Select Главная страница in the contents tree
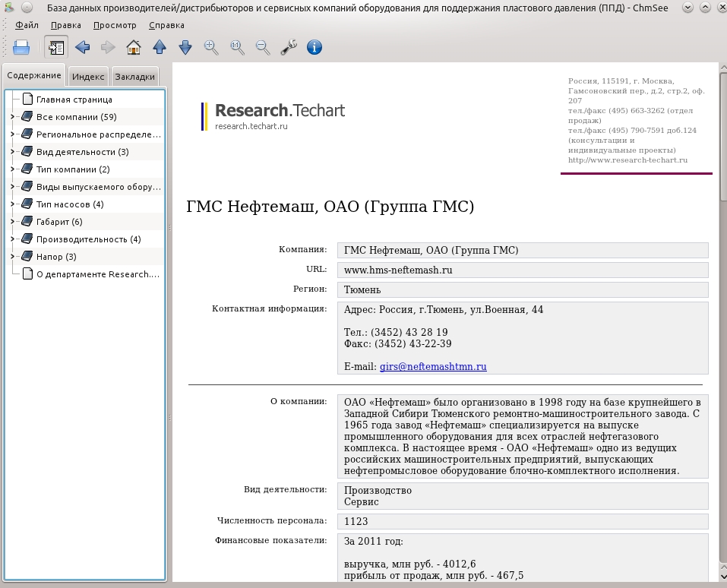The width and height of the screenshot is (727, 588). click(74, 100)
